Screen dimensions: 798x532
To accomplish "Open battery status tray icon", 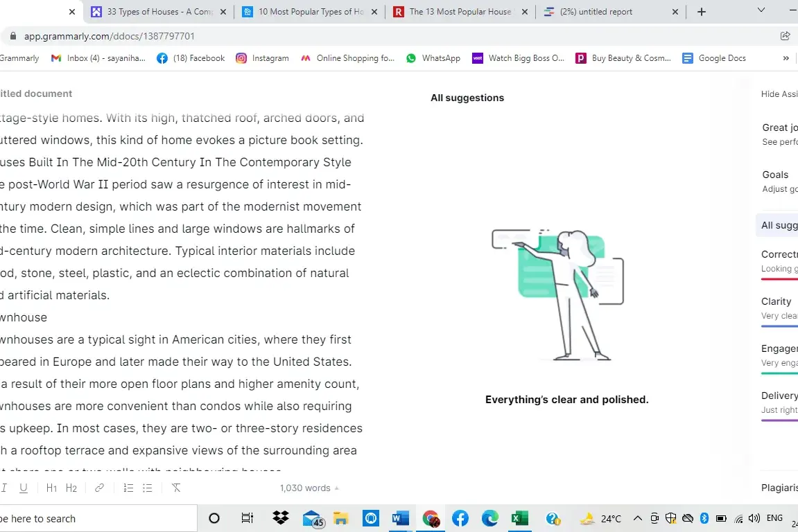I will (721, 518).
